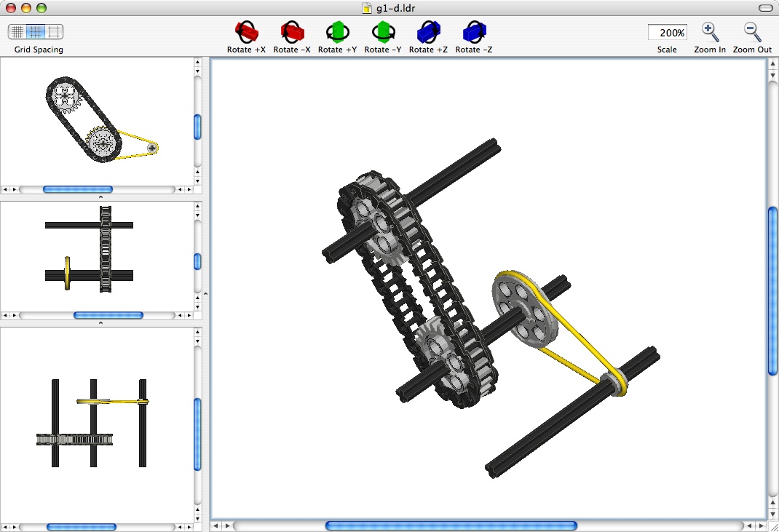Click bottom pane vertical scrollbar thumb

click(197, 434)
